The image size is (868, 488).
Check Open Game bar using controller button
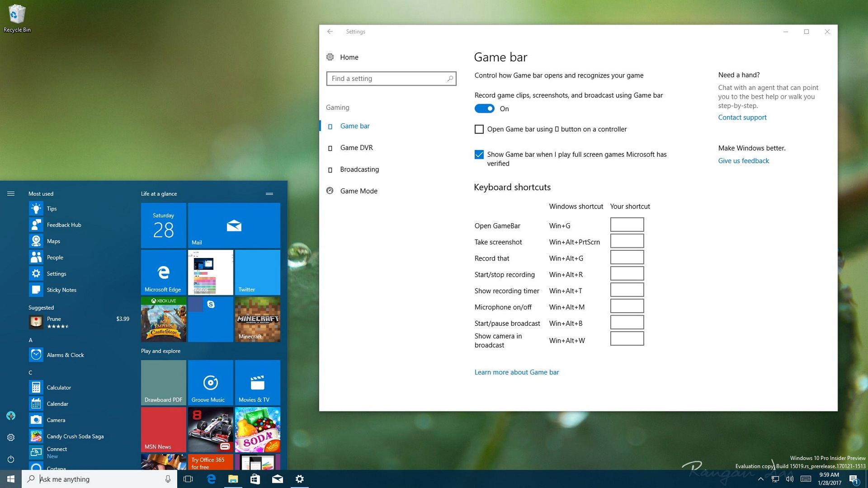click(x=479, y=129)
